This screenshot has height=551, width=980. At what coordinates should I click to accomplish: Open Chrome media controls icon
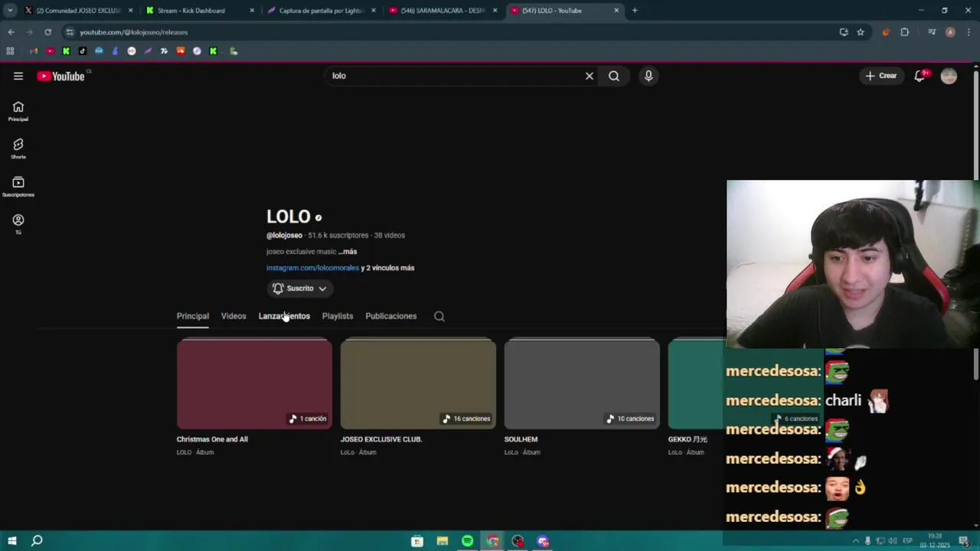pos(932,32)
